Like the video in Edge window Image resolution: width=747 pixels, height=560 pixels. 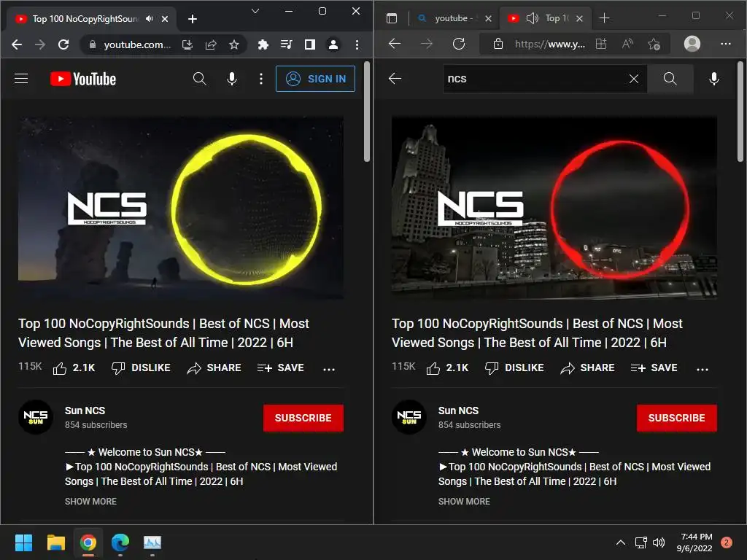click(447, 368)
